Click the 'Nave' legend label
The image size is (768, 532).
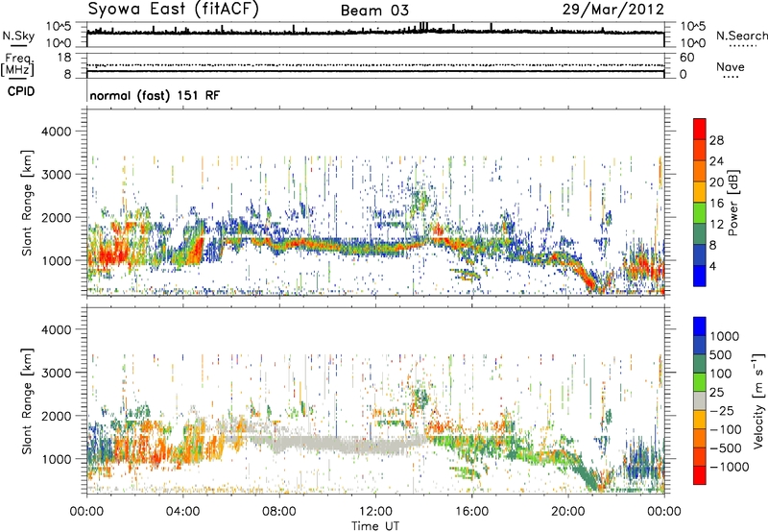pos(731,67)
